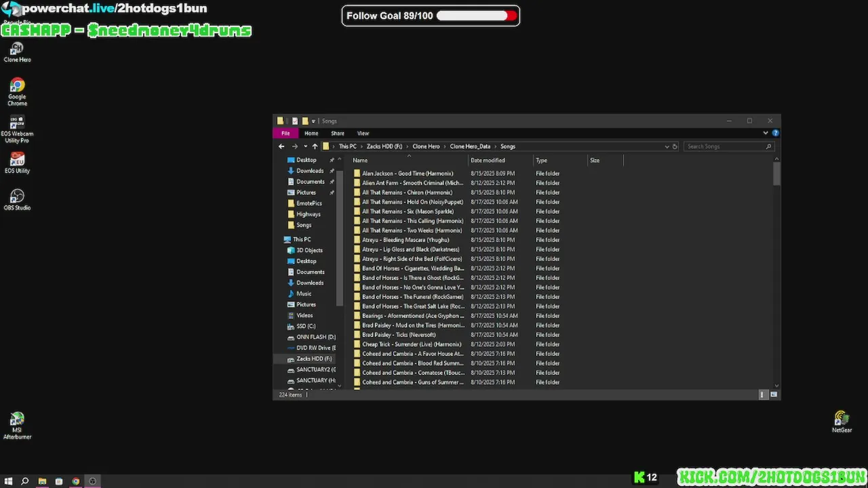Click the search magnifier in Search Songs
This screenshot has width=868, height=488.
tap(768, 146)
